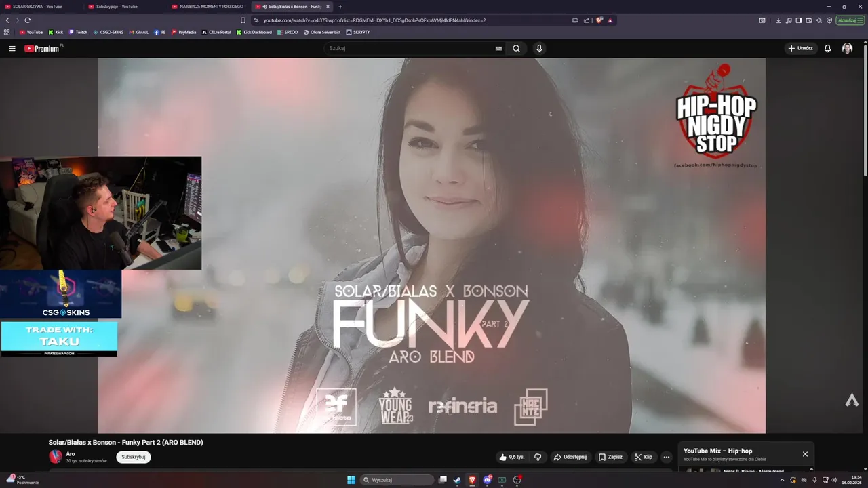This screenshot has height=488, width=868.
Task: Open Discord from taskbar
Action: [x=487, y=480]
